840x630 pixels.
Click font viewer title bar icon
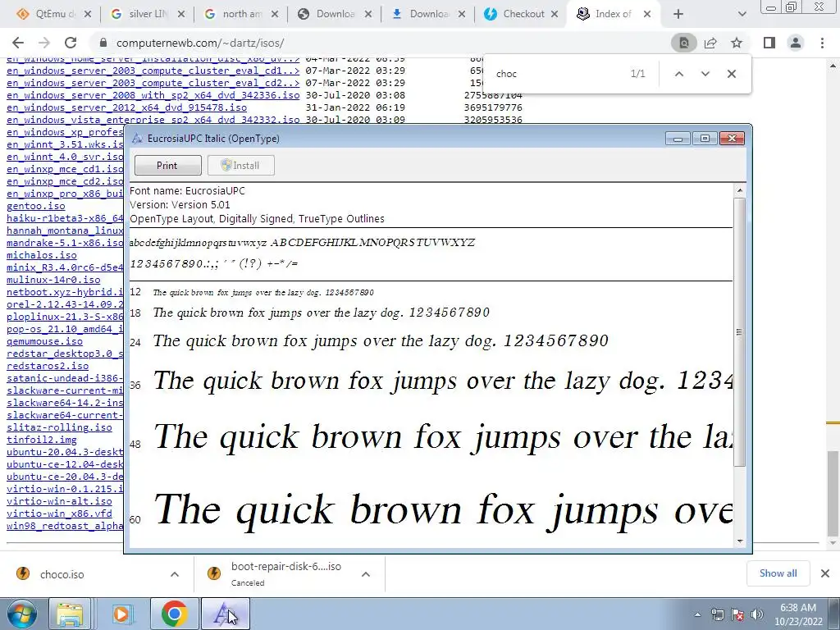(137, 139)
